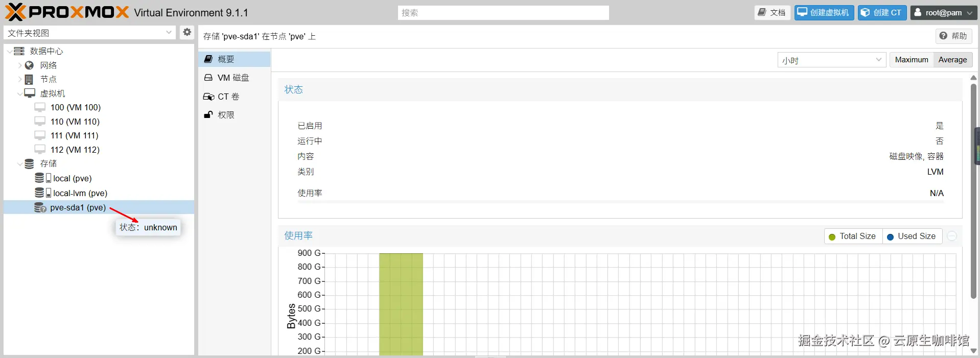Click the VM icon for 112 (VM 112)

click(40, 149)
